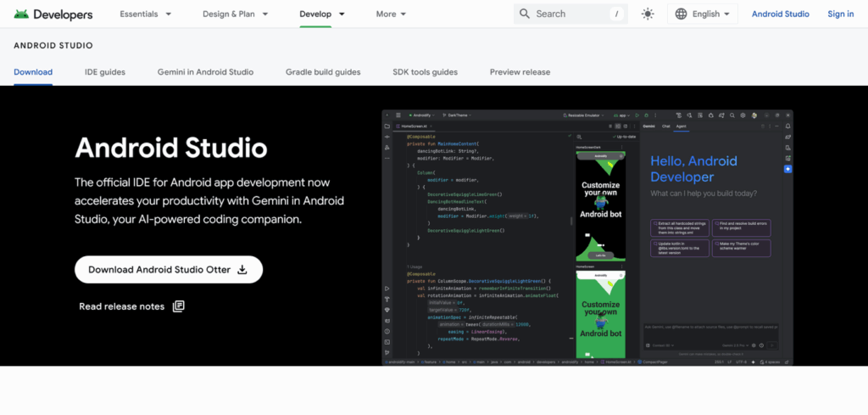Click the Android Developers logo
The image size is (868, 415).
pos(53,14)
